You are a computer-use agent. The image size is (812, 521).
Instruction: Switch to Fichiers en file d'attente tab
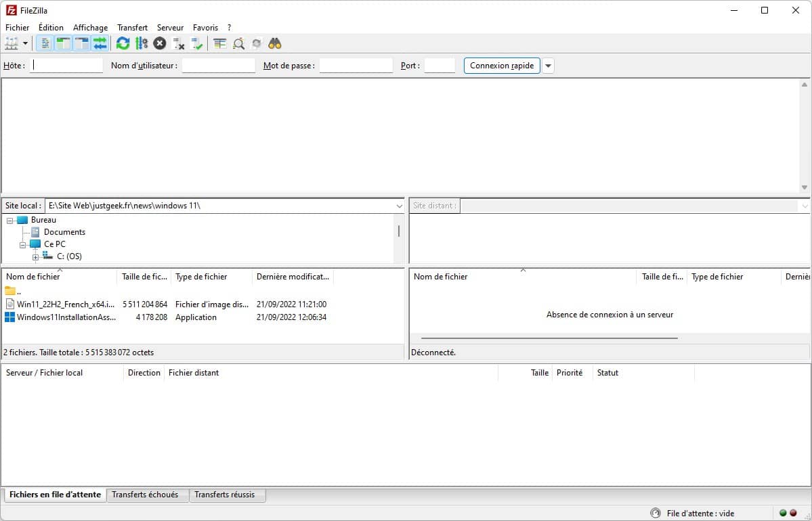(x=55, y=495)
